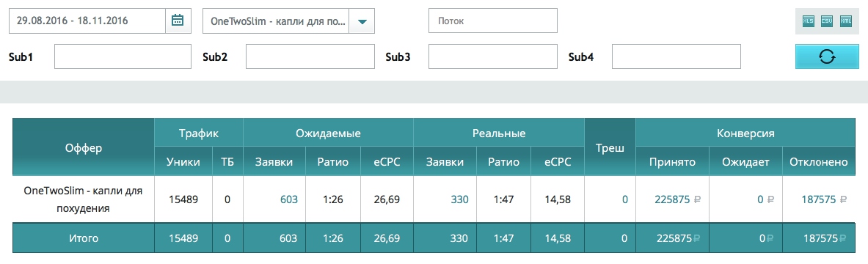Open the 187575 declined conversions link
868x264 pixels.
click(x=819, y=199)
